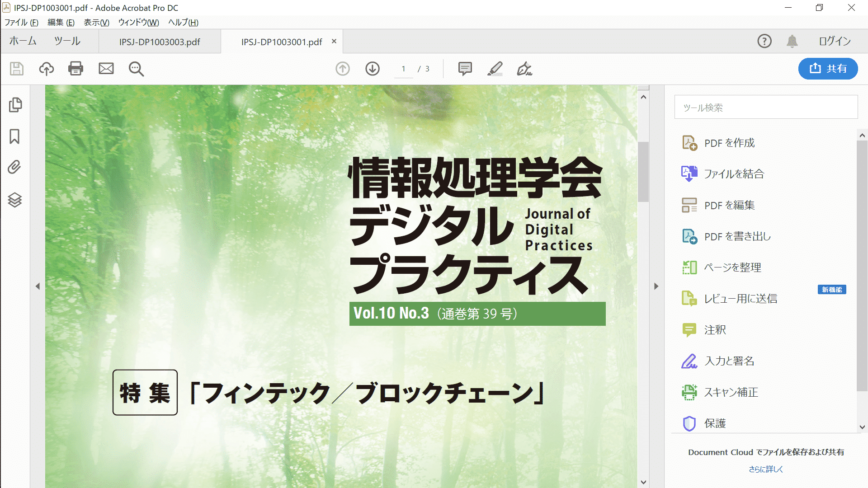Select the highlight text pen tool

click(x=495, y=69)
